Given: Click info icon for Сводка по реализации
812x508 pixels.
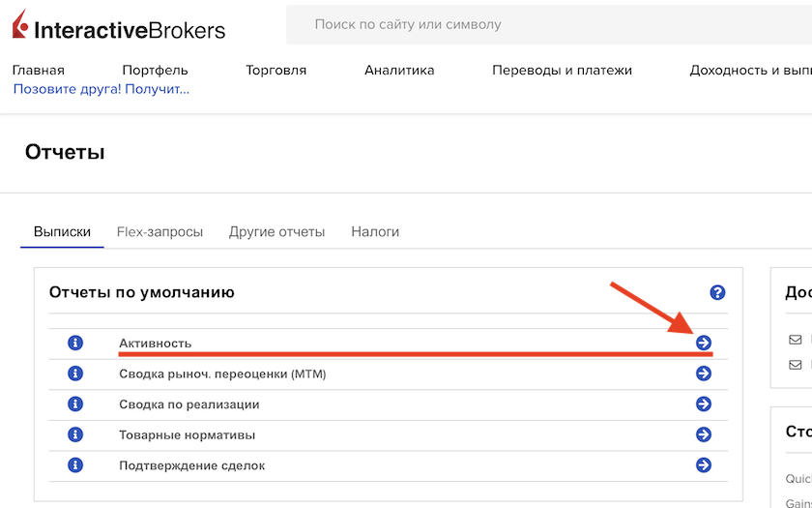Looking at the screenshot, I should tap(75, 403).
